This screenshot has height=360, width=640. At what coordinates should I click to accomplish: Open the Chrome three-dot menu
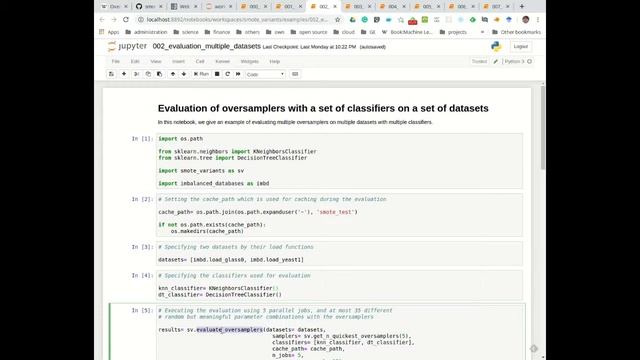click(538, 20)
